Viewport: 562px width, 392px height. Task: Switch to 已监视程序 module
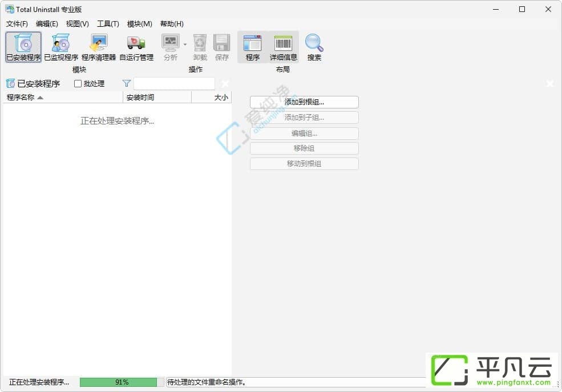pos(61,47)
